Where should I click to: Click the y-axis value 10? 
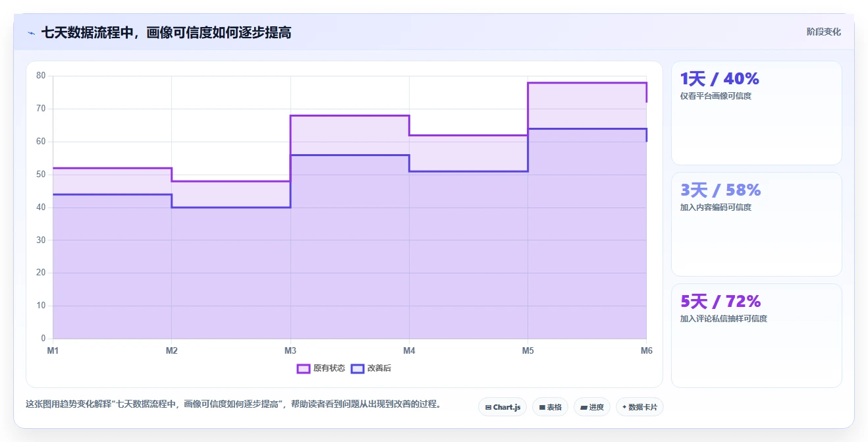pos(41,306)
